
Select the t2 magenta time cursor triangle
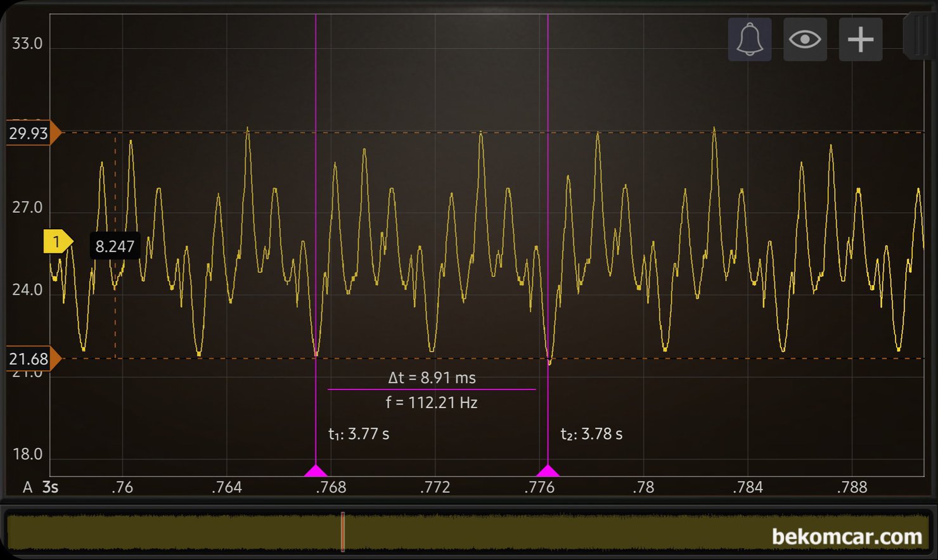click(548, 471)
